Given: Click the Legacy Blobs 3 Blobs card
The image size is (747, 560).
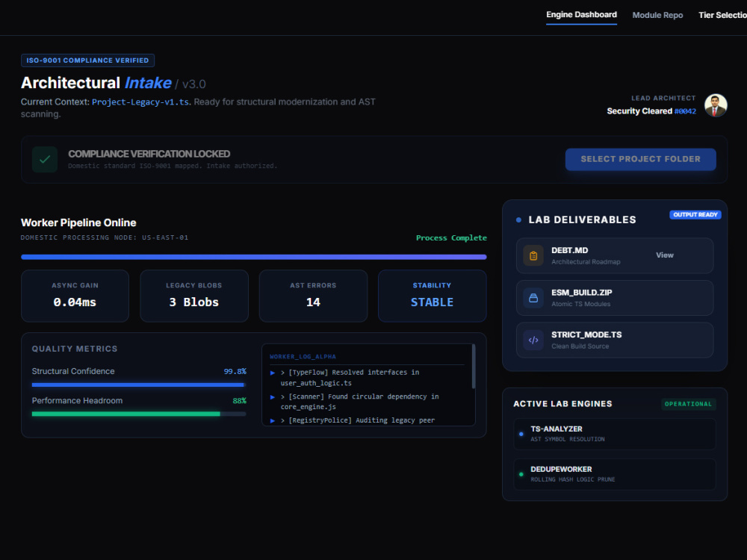Looking at the screenshot, I should [x=194, y=296].
